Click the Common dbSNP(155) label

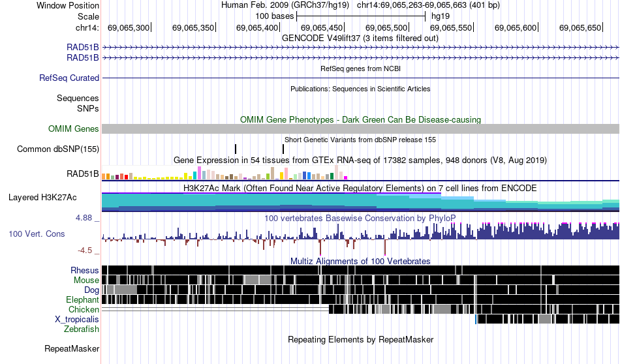[x=58, y=149]
